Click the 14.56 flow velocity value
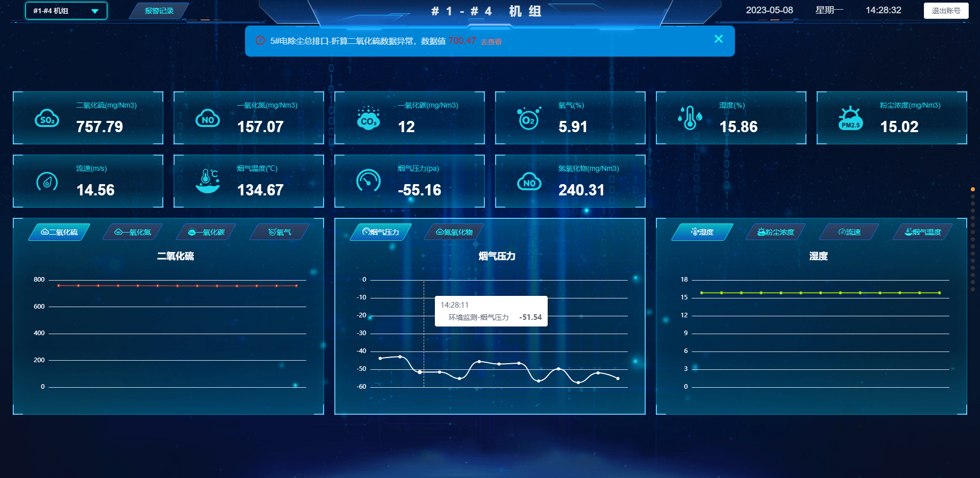Viewport: 980px width, 478px height. (95, 190)
